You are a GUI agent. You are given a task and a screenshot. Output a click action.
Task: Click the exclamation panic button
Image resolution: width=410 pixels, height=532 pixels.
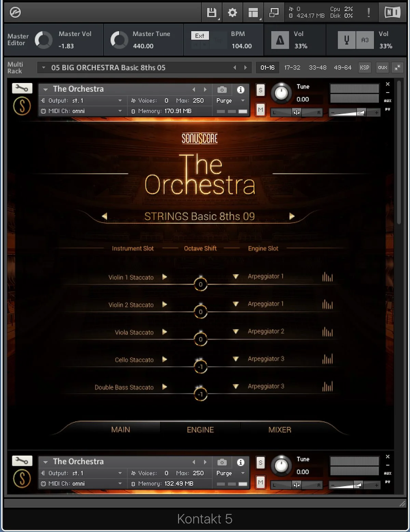[x=369, y=13]
